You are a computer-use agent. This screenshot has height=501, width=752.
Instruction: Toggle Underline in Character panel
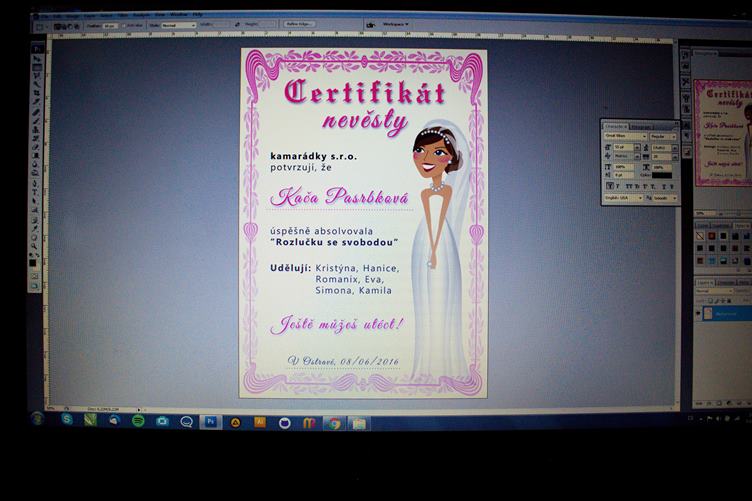tap(664, 186)
